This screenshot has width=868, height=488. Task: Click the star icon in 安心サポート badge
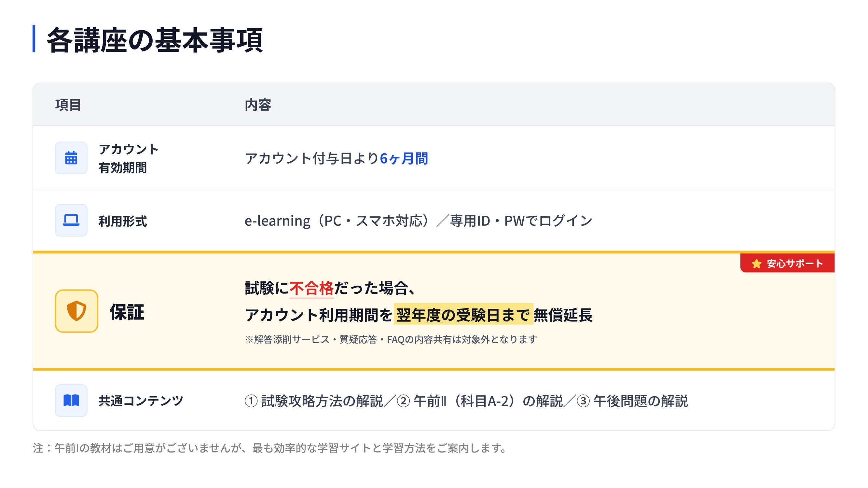[x=756, y=264]
